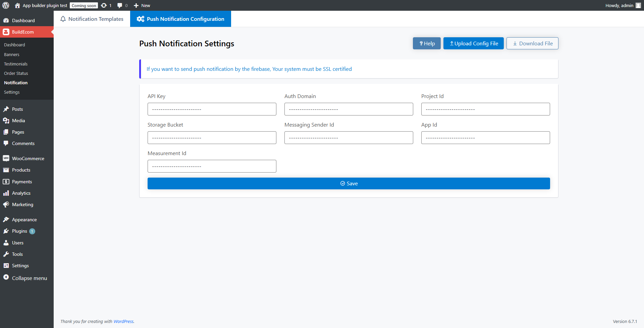Click into the Measurement Id field
644x328 pixels.
pos(212,166)
